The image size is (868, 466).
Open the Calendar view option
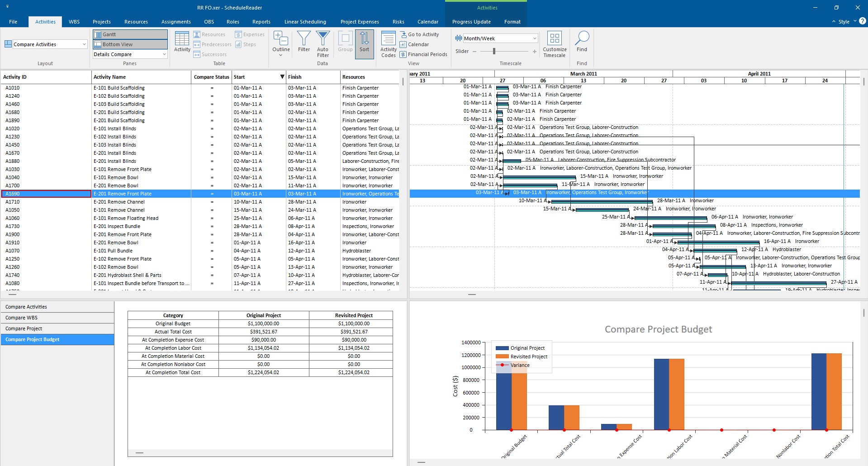tap(414, 44)
